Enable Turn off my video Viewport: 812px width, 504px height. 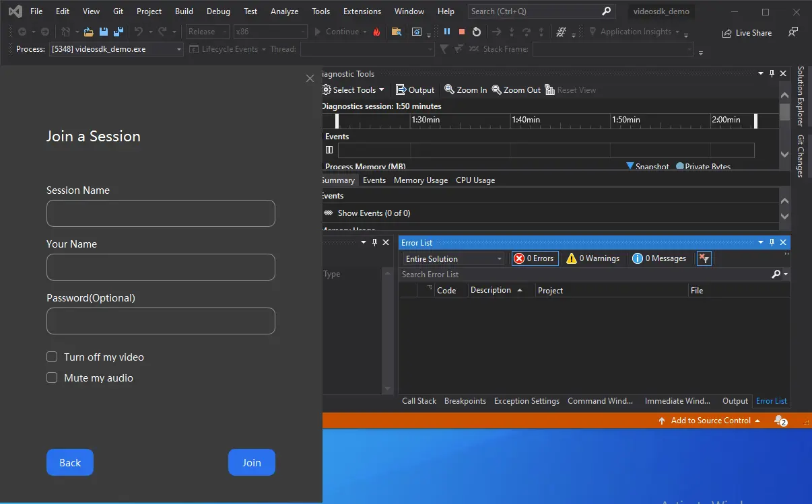(x=52, y=357)
